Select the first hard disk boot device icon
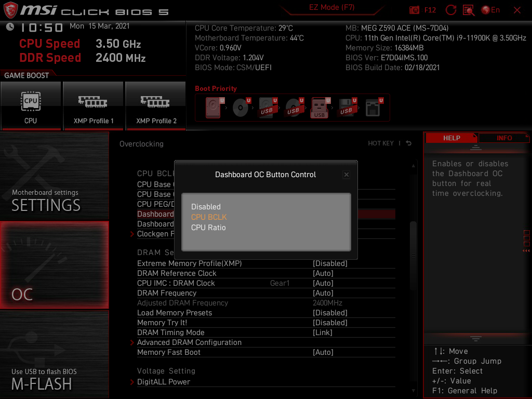This screenshot has height=399, width=532. click(x=214, y=108)
